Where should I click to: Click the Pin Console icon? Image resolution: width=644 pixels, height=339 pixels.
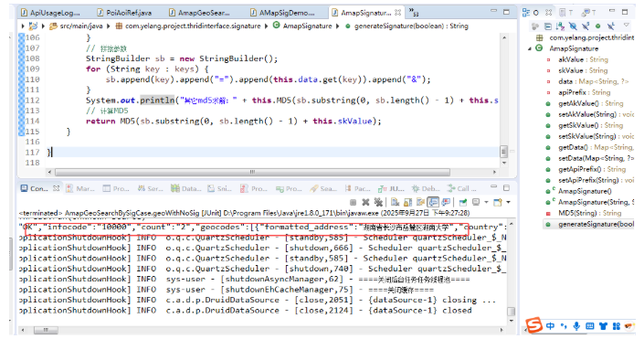pos(463,202)
